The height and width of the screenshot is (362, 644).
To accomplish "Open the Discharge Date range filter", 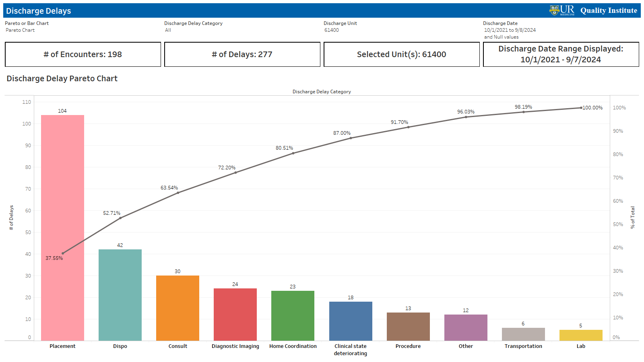I will pyautogui.click(x=510, y=30).
